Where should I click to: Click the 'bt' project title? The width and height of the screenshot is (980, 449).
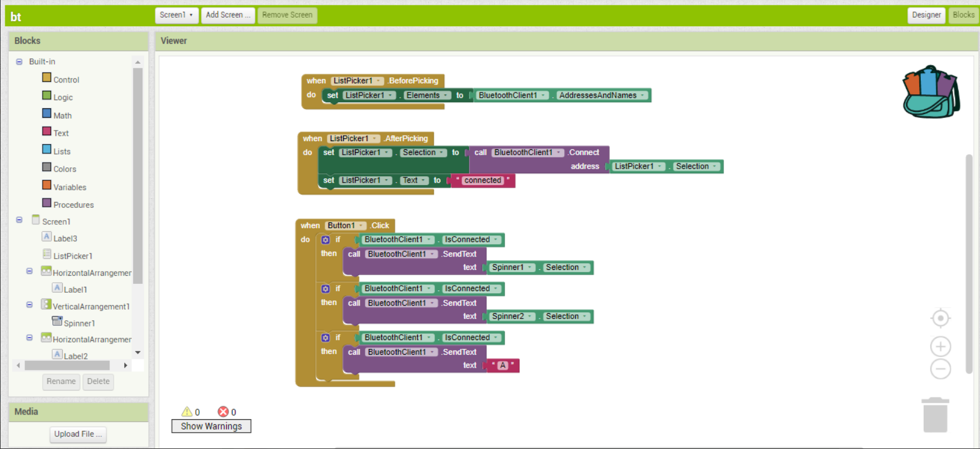click(x=16, y=17)
